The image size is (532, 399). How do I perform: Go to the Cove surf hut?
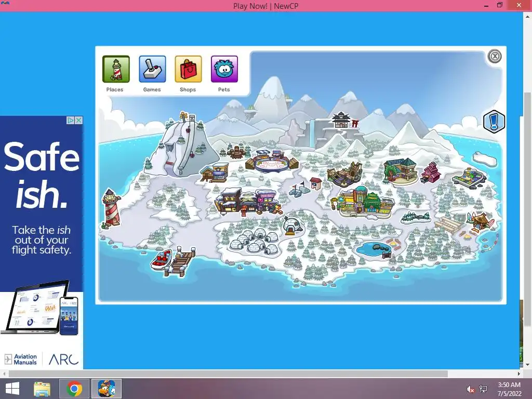tap(481, 222)
